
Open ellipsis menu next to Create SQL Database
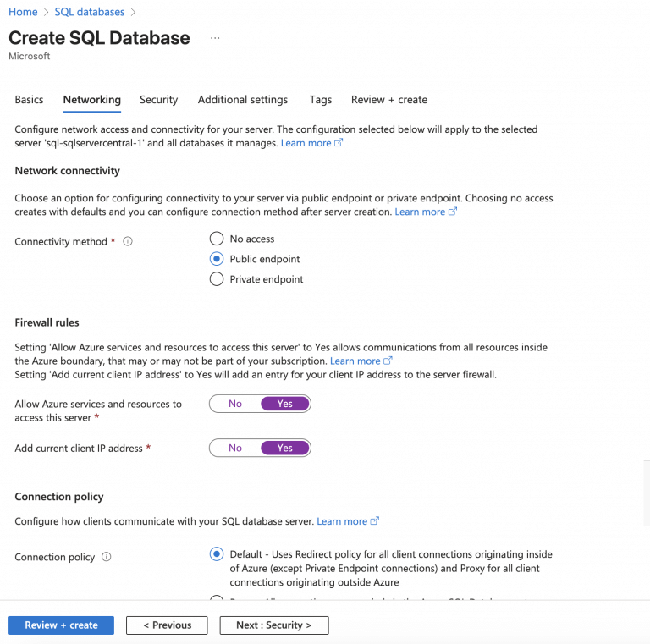215,38
